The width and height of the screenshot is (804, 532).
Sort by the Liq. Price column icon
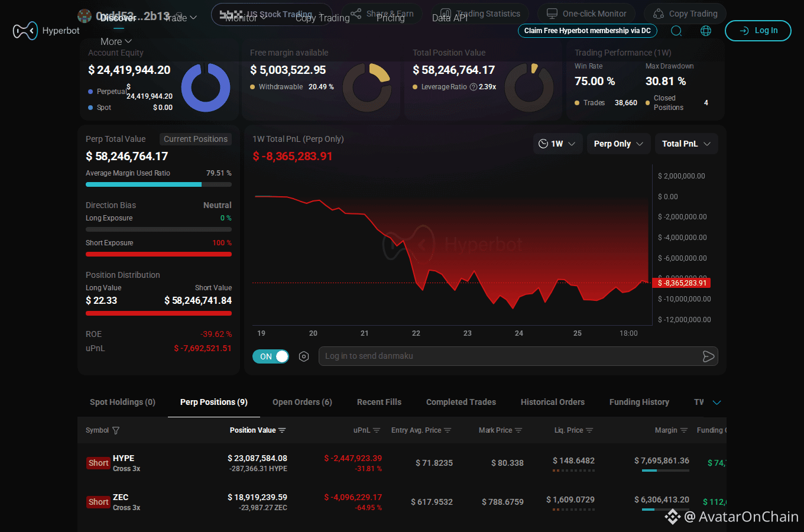(x=589, y=430)
